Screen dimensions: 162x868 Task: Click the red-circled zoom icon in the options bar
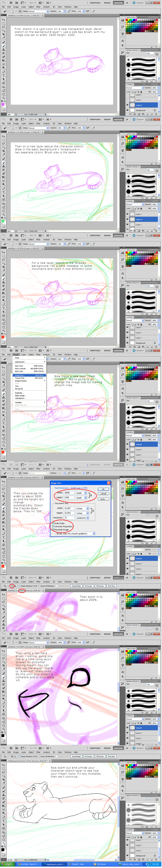[x=12, y=586]
